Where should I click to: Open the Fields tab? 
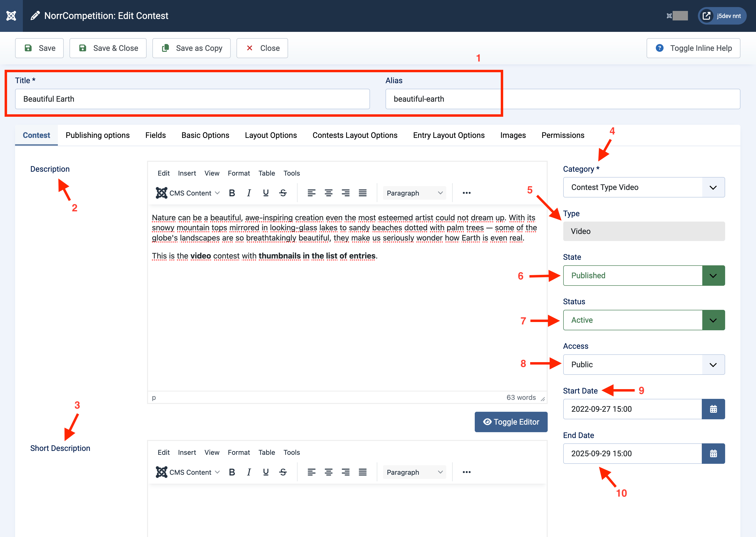tap(155, 135)
